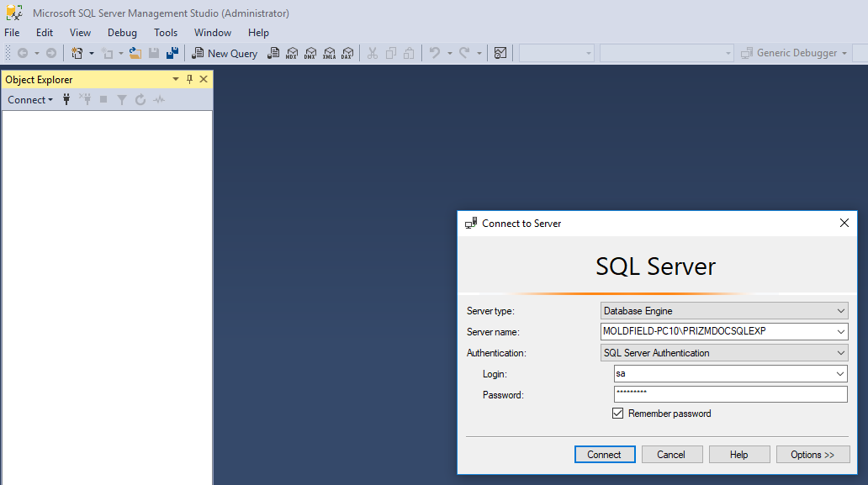Expand the Server name dropdown list

pyautogui.click(x=841, y=332)
